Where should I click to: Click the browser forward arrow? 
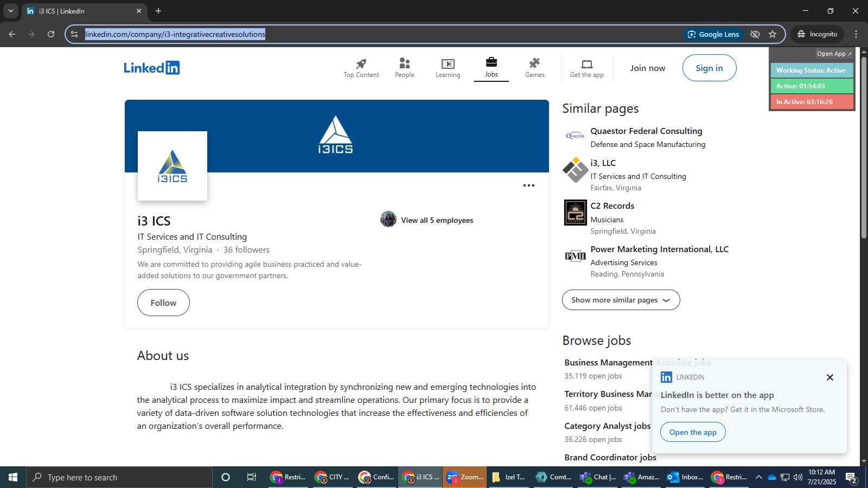(31, 34)
